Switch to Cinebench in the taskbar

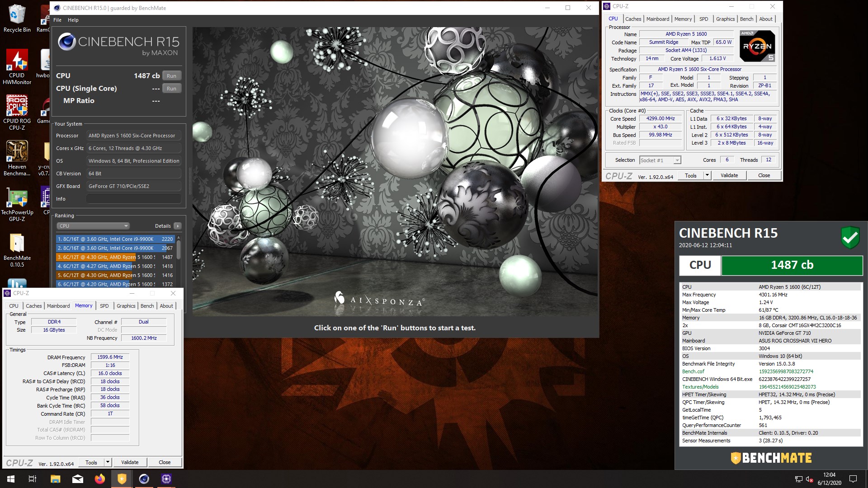144,479
